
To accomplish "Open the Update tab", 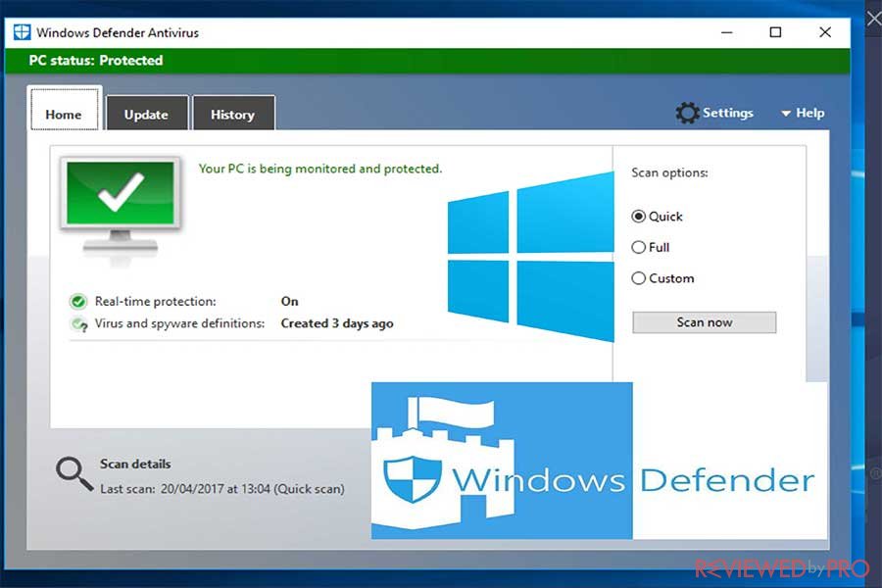I will [147, 113].
